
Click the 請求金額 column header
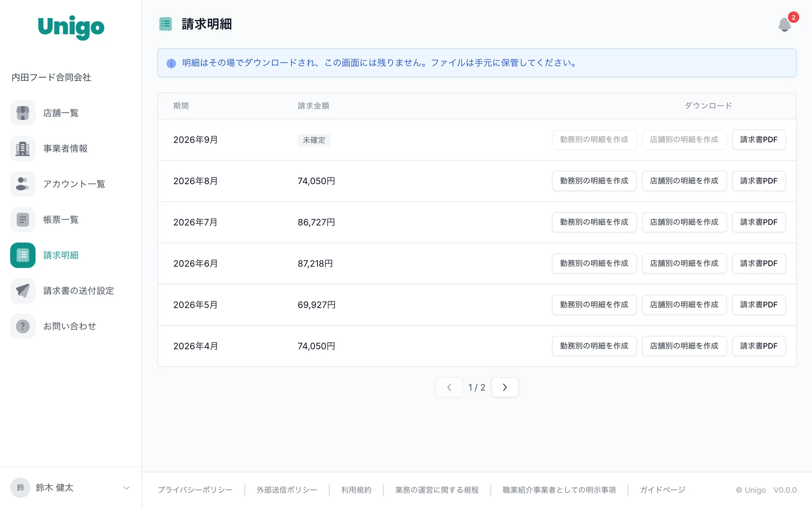(313, 106)
